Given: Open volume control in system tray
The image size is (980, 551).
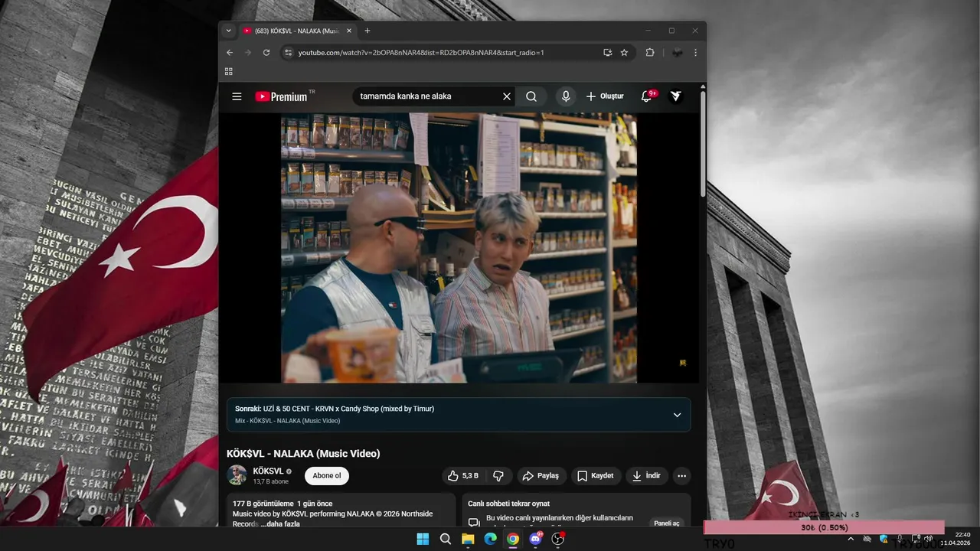Looking at the screenshot, I should point(929,539).
